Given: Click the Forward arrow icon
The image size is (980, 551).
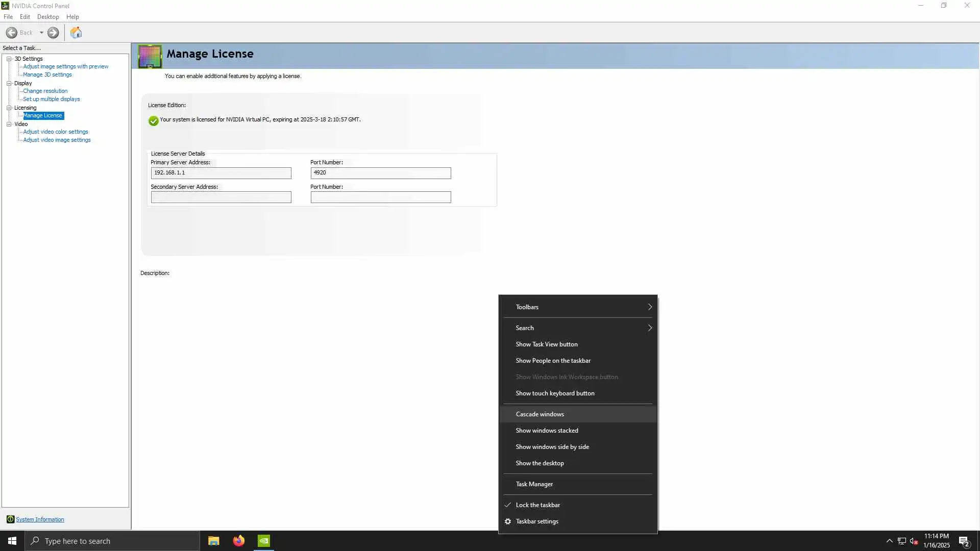Looking at the screenshot, I should pos(53,33).
